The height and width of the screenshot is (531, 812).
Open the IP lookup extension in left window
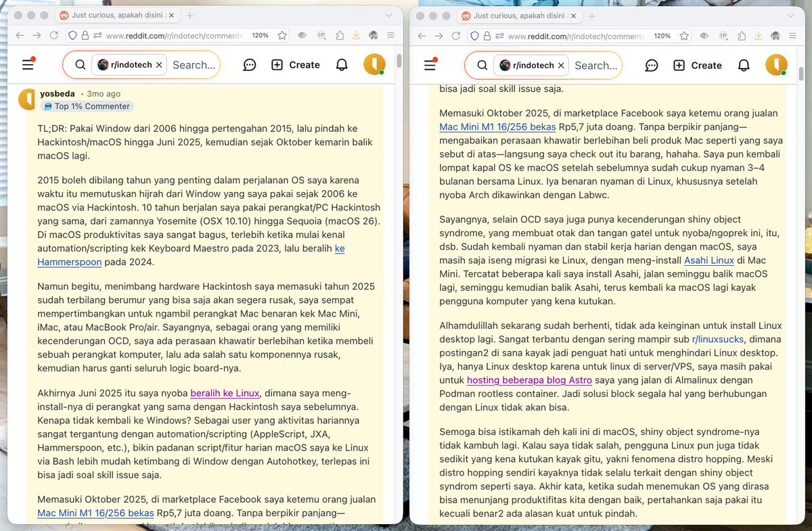point(321,35)
